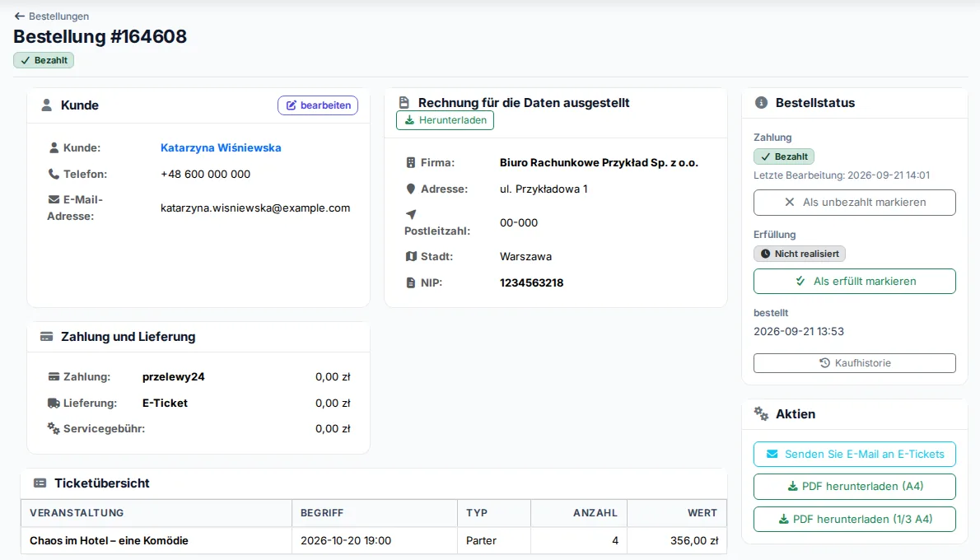Select the address ul. Przykładowa 1
The width and height of the screenshot is (980, 560).
pyautogui.click(x=544, y=189)
